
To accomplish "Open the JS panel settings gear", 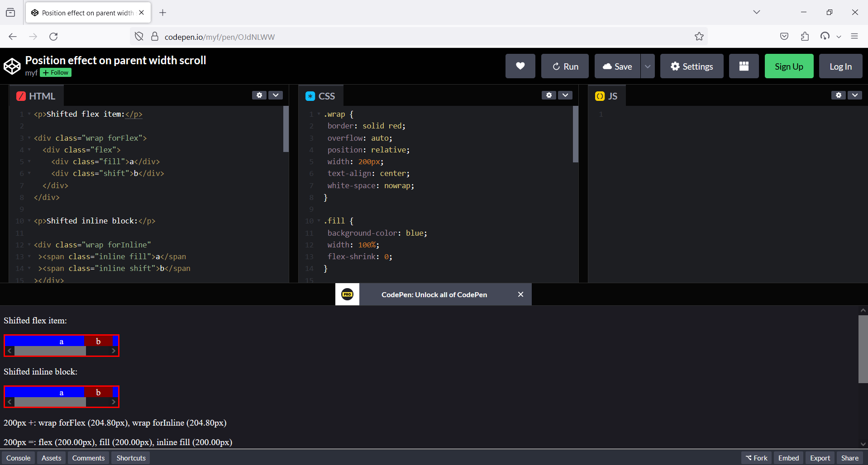I will click(x=838, y=95).
